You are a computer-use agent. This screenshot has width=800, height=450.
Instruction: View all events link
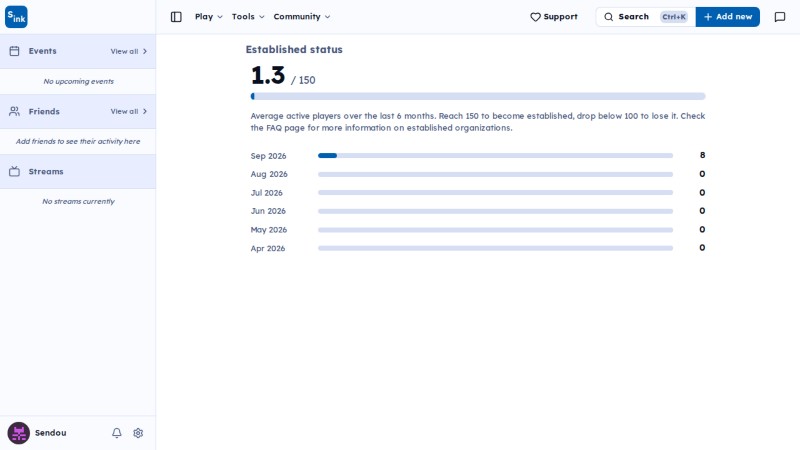point(129,52)
